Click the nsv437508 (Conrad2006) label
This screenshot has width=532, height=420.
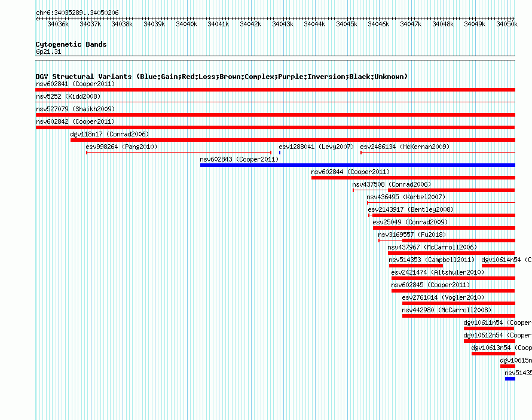click(x=392, y=184)
